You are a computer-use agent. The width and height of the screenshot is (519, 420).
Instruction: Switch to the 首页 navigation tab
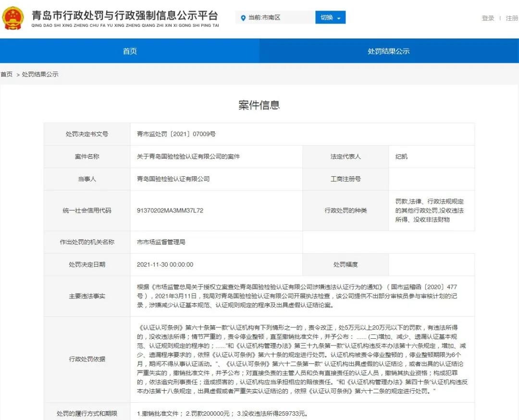point(129,50)
